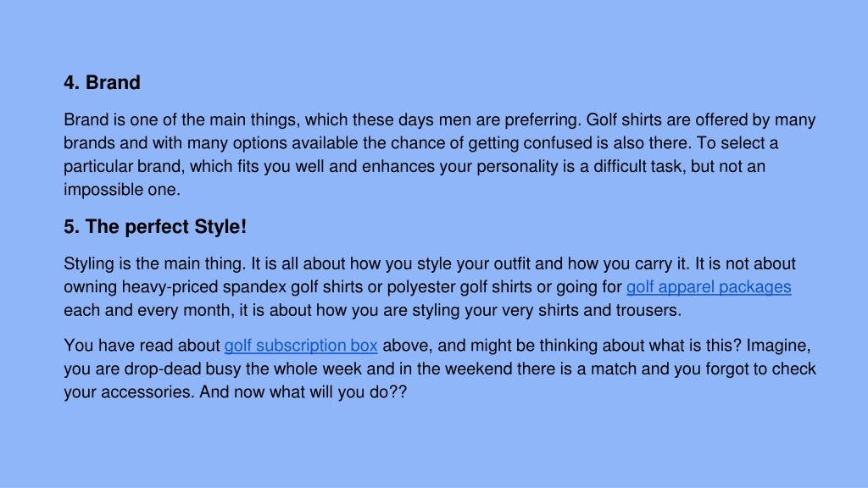The width and height of the screenshot is (868, 488).
Task: Click the word 'heavy-priced'
Action: (170, 287)
